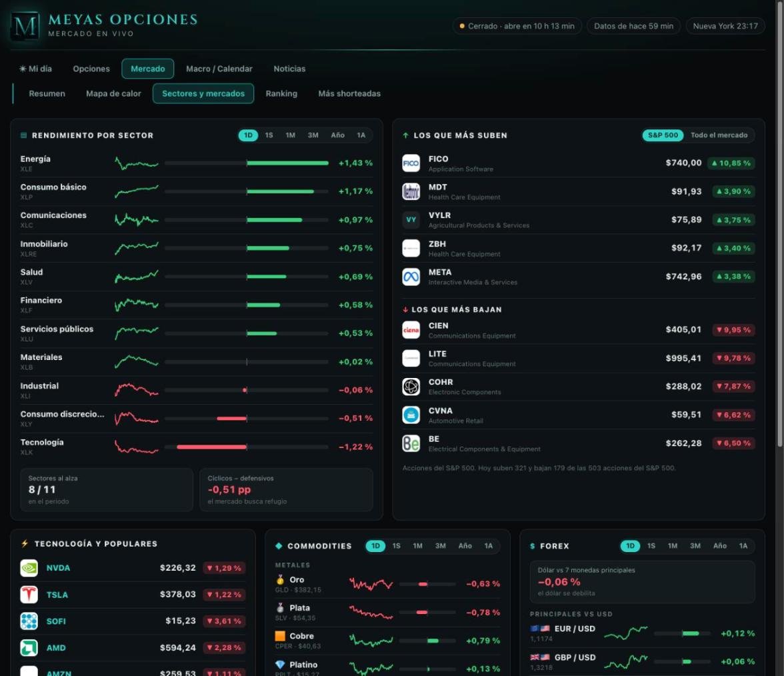Image resolution: width=784 pixels, height=676 pixels.
Task: Click the Rendimiento por Sector panel icon
Action: pyautogui.click(x=23, y=135)
